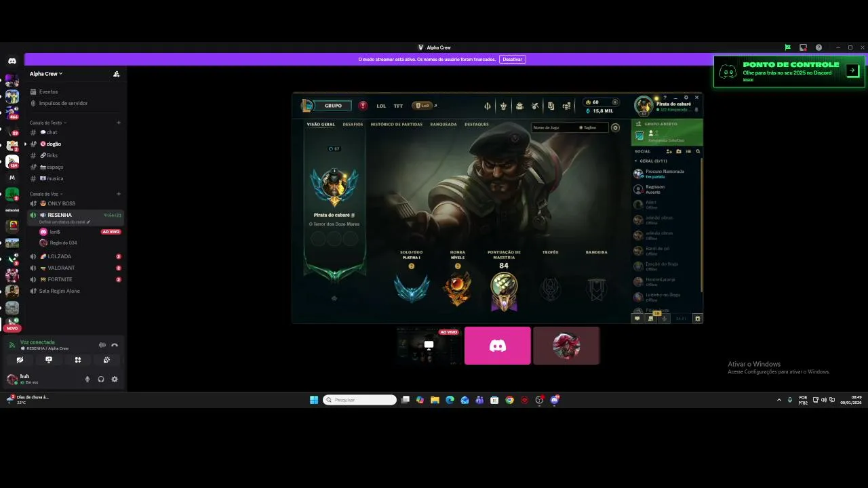Select the live stream thumbnail tile
The height and width of the screenshot is (488, 868).
click(x=428, y=346)
